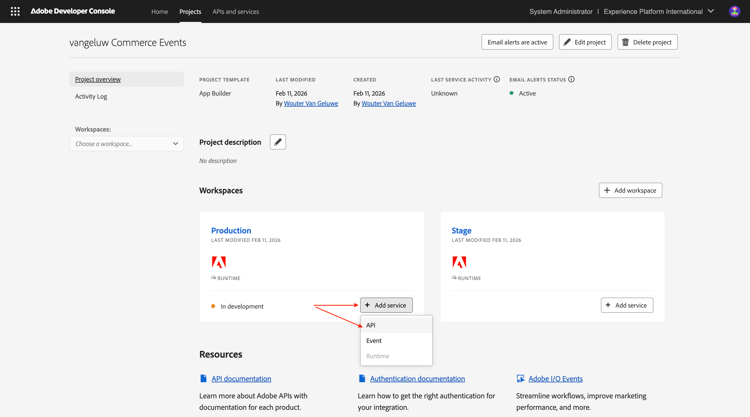This screenshot has height=417, width=750.
Task: Switch to APIs and services tab
Action: point(236,12)
